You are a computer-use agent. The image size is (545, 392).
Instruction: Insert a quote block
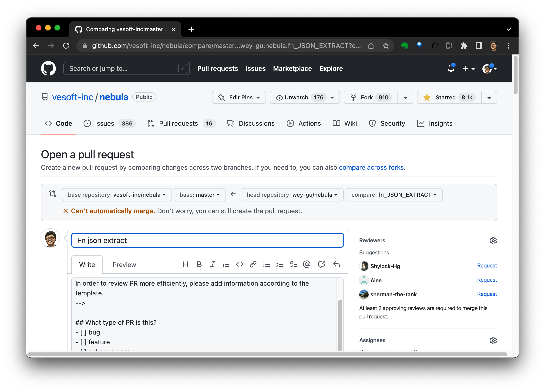pyautogui.click(x=226, y=264)
